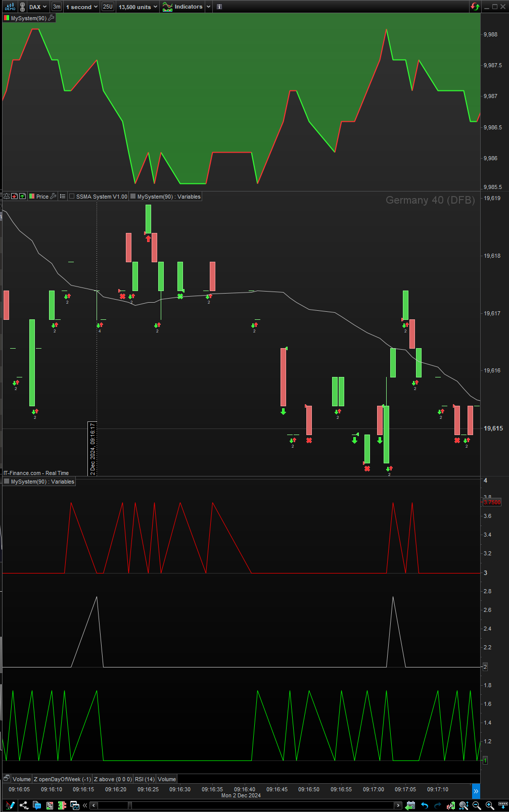The image size is (509, 812).
Task: Click the 2 Dec 2024, 09:16:17 cursor time label
Action: point(92,449)
